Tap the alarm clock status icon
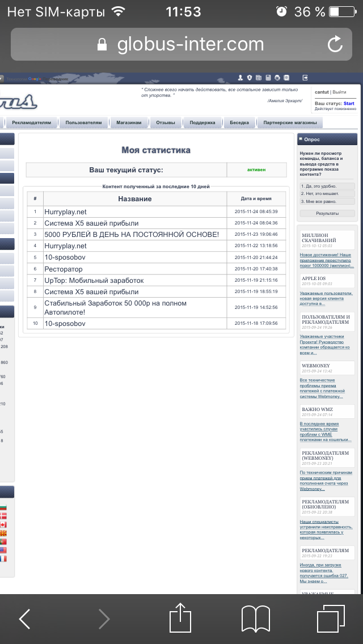This screenshot has height=644, width=363. 281,11
